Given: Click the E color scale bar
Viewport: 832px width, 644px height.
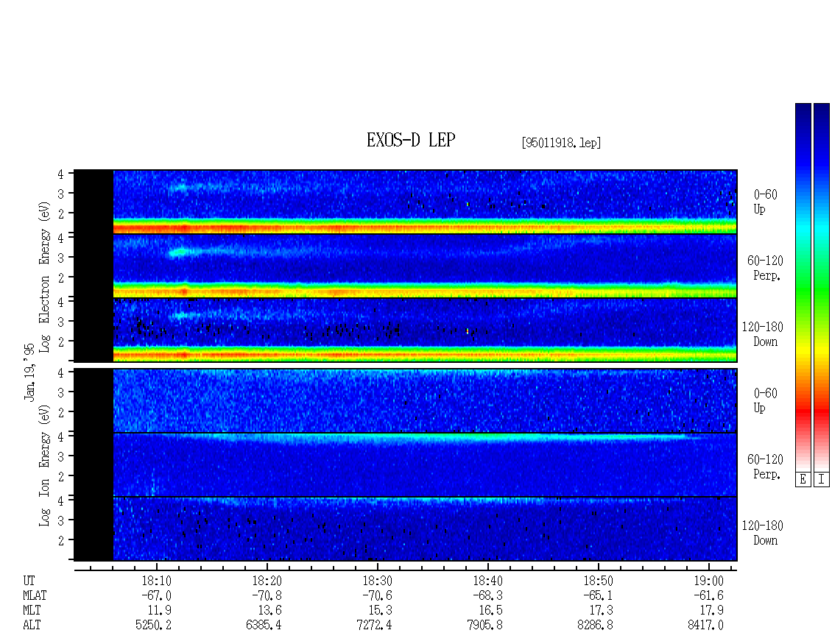Looking at the screenshot, I should click(x=803, y=286).
